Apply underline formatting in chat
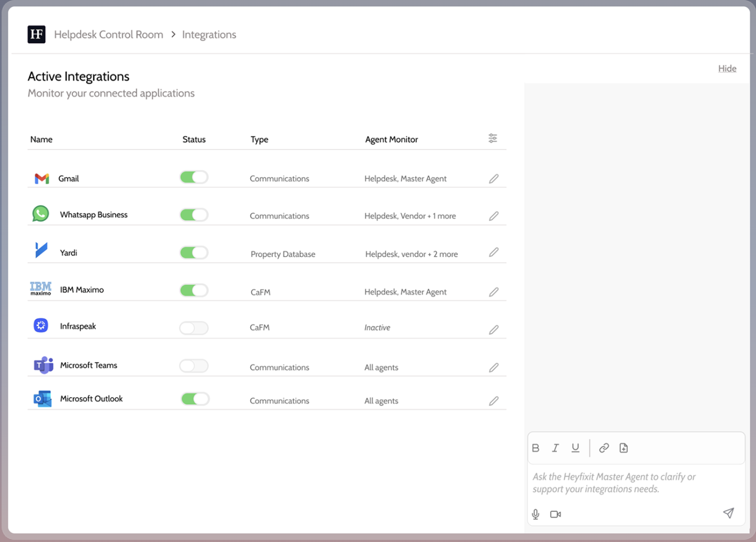The width and height of the screenshot is (756, 542). click(576, 448)
